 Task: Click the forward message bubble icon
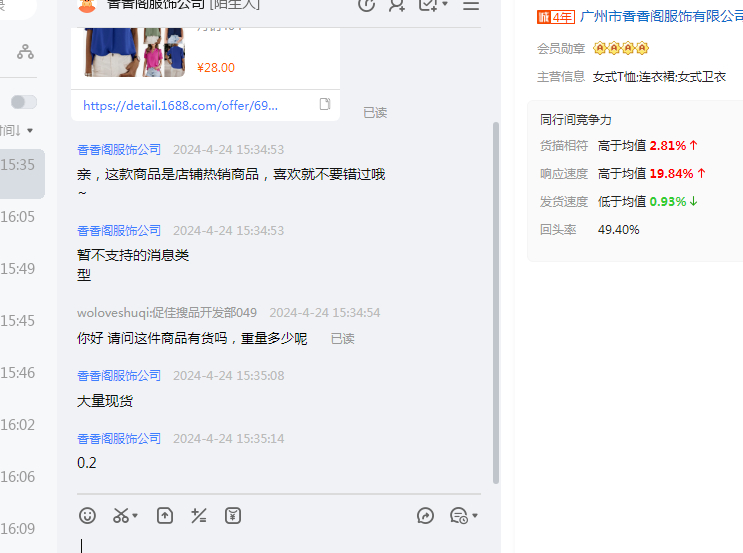tap(425, 516)
